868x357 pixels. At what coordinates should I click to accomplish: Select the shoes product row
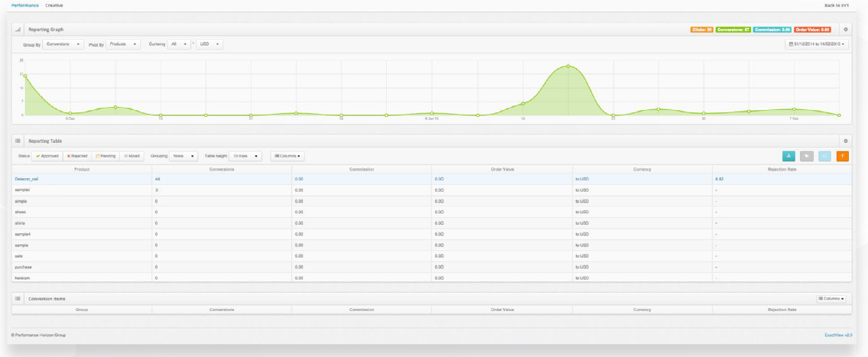(x=432, y=212)
